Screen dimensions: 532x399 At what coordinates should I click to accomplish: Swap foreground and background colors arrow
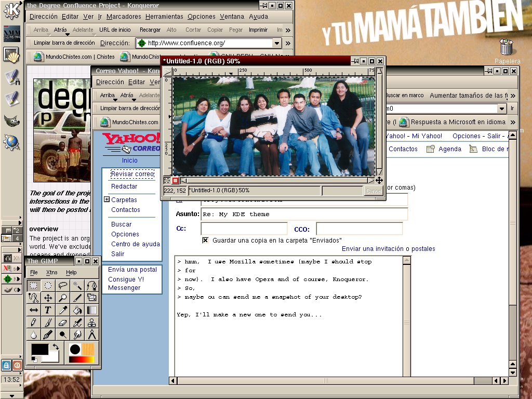click(56, 347)
